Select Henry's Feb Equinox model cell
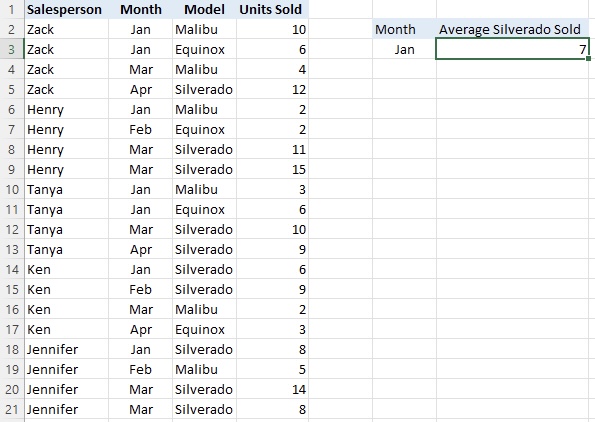Viewport: 595px width, 422px height. point(204,129)
